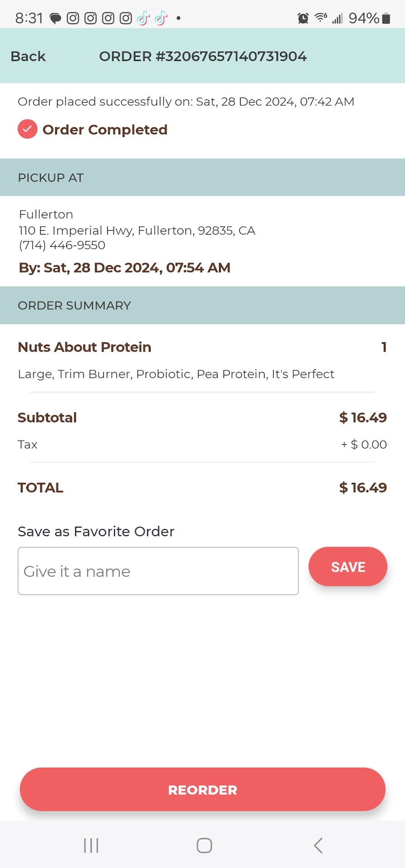Click the Order Completed checkmark icon
The height and width of the screenshot is (868, 405).
click(x=27, y=129)
